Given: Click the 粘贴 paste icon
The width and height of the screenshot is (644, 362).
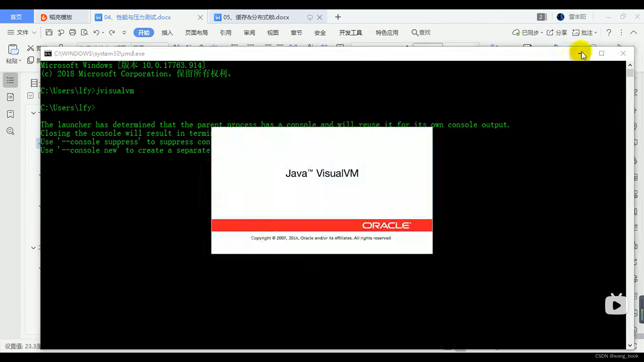Looking at the screenshot, I should pos(13,50).
